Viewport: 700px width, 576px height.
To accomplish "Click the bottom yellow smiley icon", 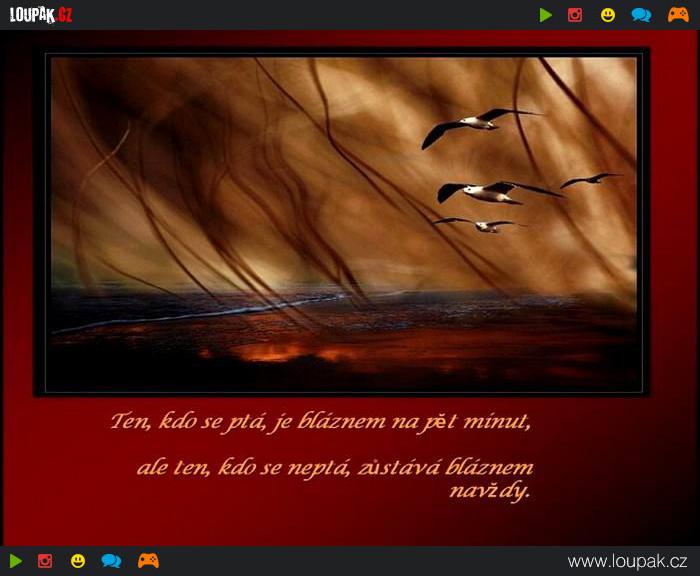I will [78, 561].
